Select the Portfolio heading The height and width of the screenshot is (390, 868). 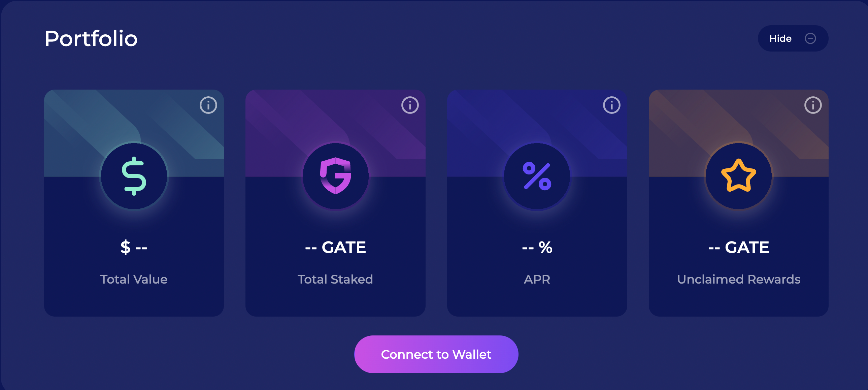point(91,38)
